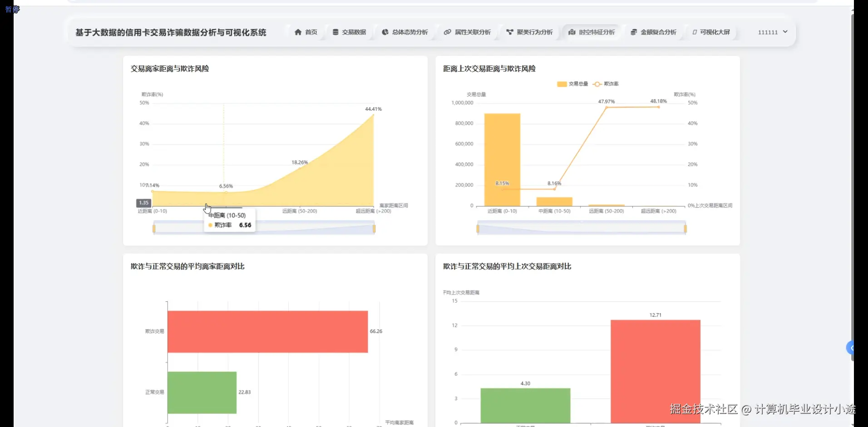The image size is (868, 427).
Task: Select the 时空特征分析 tab
Action: click(592, 32)
